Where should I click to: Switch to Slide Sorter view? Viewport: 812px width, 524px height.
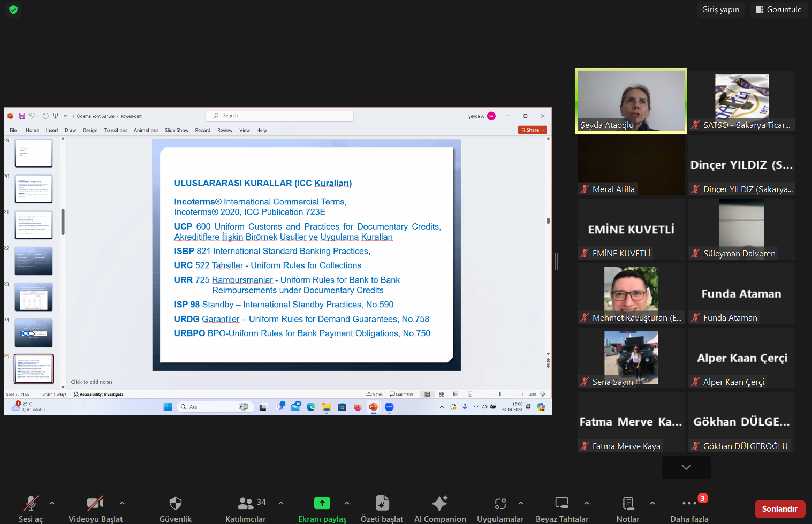442,394
